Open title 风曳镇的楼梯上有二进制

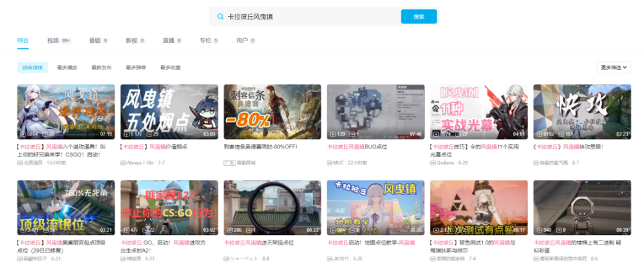tap(578, 246)
